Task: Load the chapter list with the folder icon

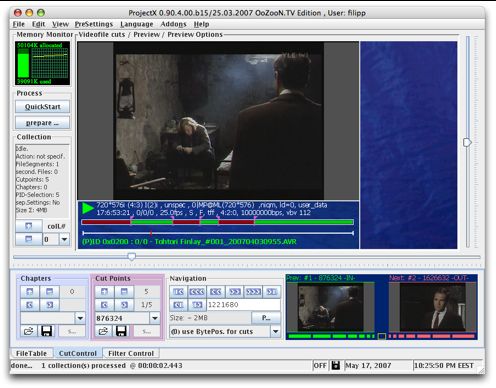Action: pos(29,331)
